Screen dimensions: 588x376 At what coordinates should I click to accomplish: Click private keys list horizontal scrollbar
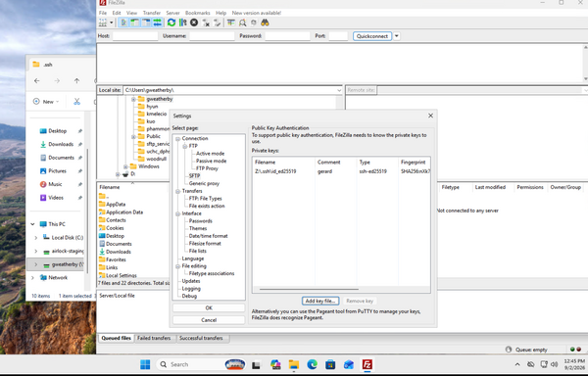[309, 290]
